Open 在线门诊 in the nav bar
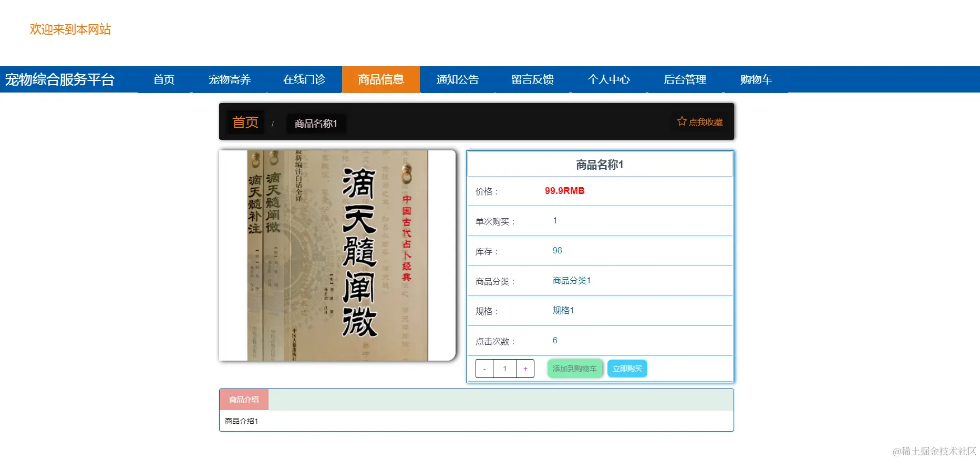Image resolution: width=980 pixels, height=460 pixels. [x=304, y=79]
